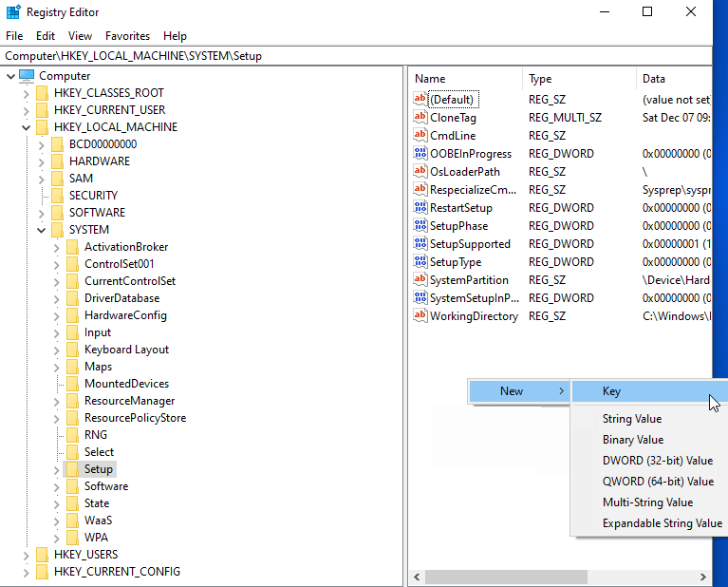728x587 pixels.
Task: Open the Edit menu
Action: [46, 36]
